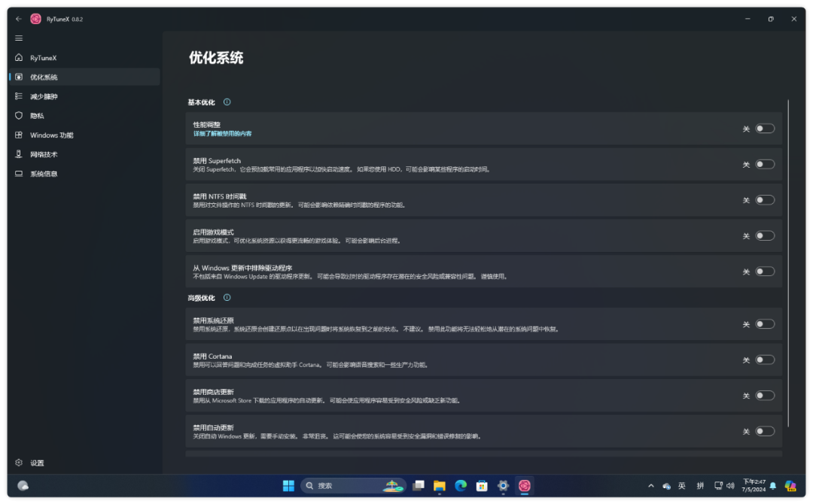Click the volume tray icon
The image size is (813, 504).
pyautogui.click(x=730, y=486)
